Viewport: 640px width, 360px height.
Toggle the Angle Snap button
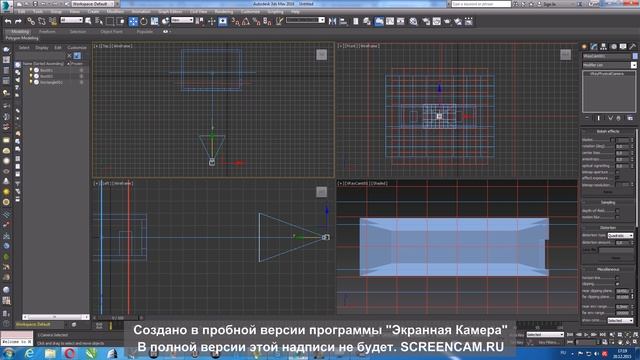246,21
